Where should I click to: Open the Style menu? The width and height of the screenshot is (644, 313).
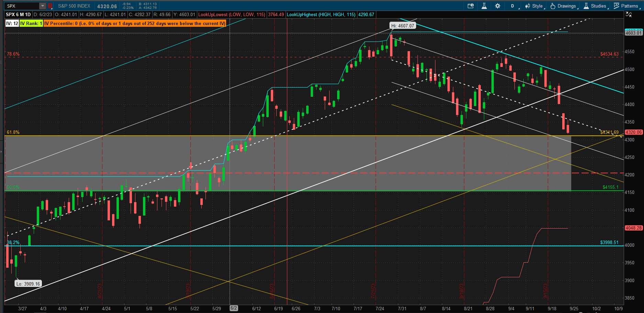pos(535,6)
